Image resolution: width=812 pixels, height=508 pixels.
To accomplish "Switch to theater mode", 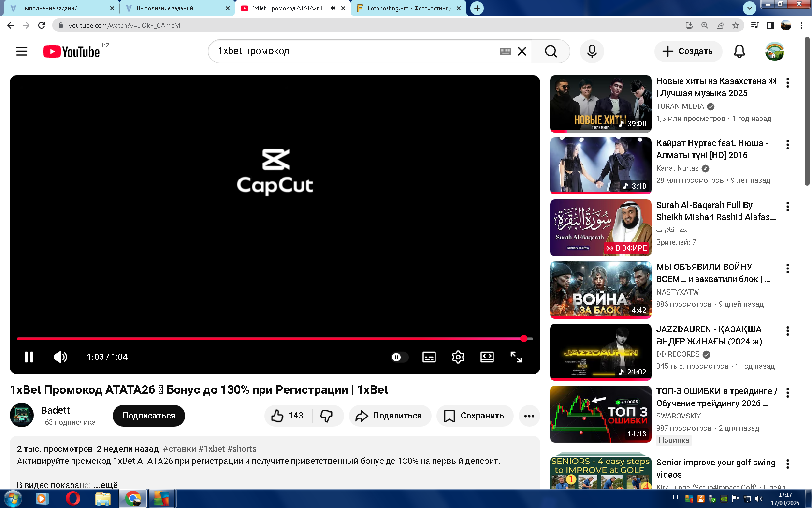I will click(487, 357).
